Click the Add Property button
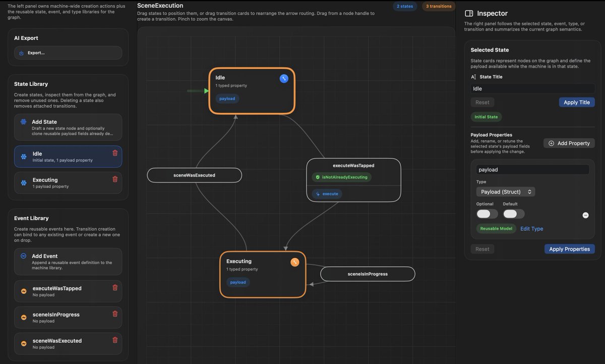Screen dimensions: 605x364 click(569, 143)
